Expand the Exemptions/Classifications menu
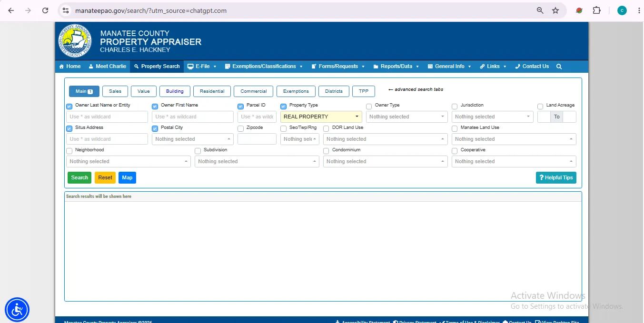The width and height of the screenshot is (644, 323). (264, 67)
